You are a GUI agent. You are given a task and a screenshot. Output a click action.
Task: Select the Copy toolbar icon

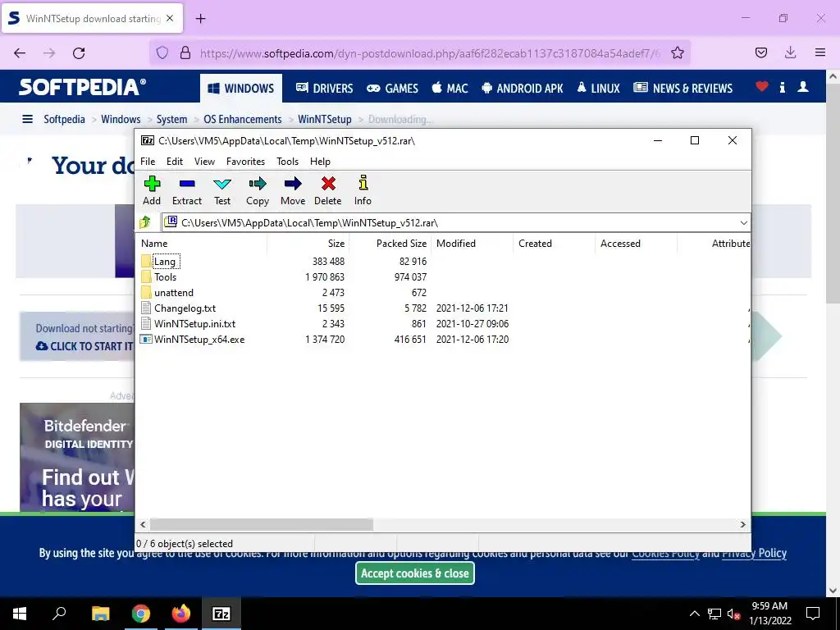(x=257, y=190)
